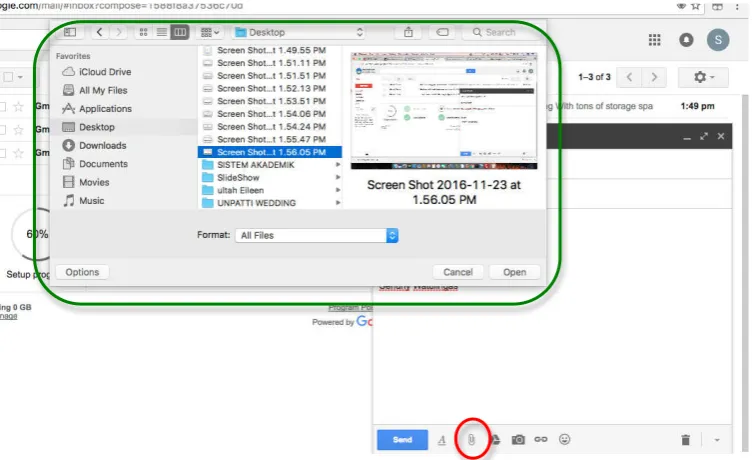Select Screen Shot 1.55.47 PM file

270,139
